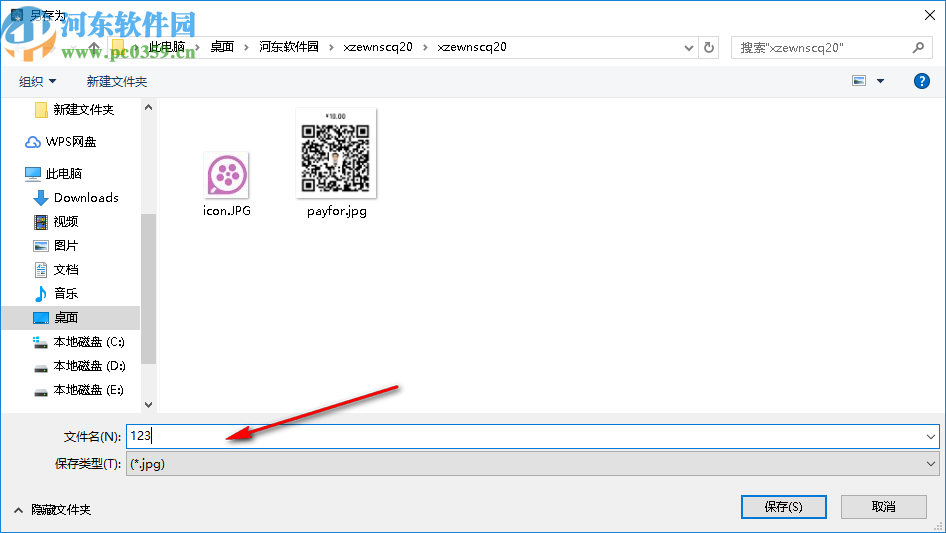
Task: Click the icon.JPG file name
Action: click(227, 211)
